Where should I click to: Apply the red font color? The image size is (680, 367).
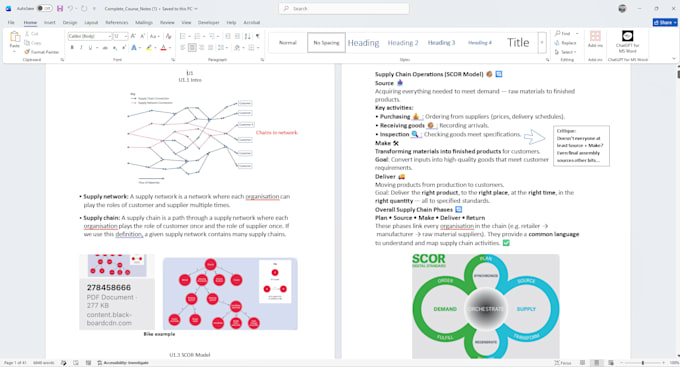pos(163,48)
